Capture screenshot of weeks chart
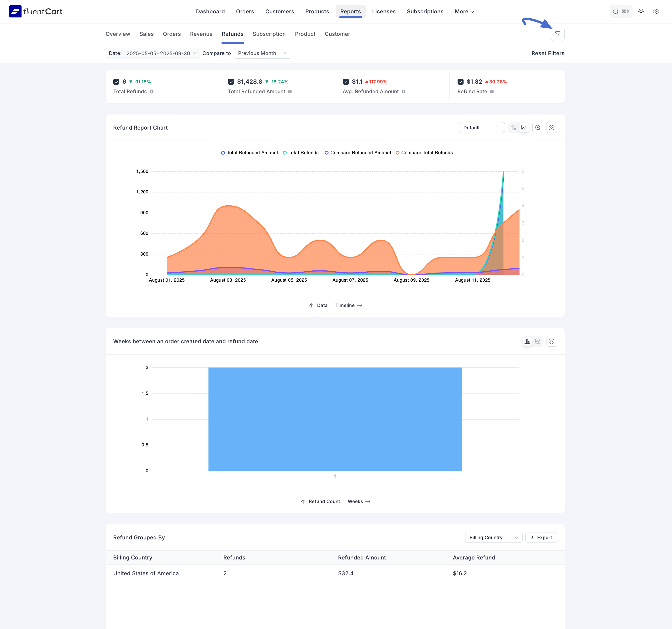The width and height of the screenshot is (672, 629). 551,341
